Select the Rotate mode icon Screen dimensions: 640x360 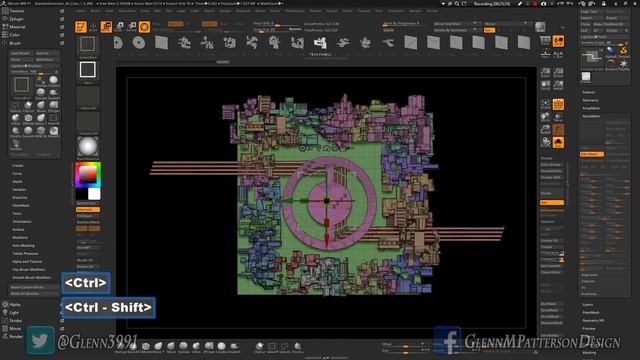pos(131,27)
